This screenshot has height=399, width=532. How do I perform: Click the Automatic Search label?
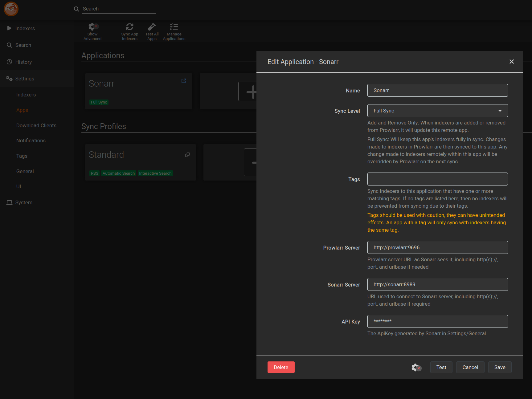(119, 173)
